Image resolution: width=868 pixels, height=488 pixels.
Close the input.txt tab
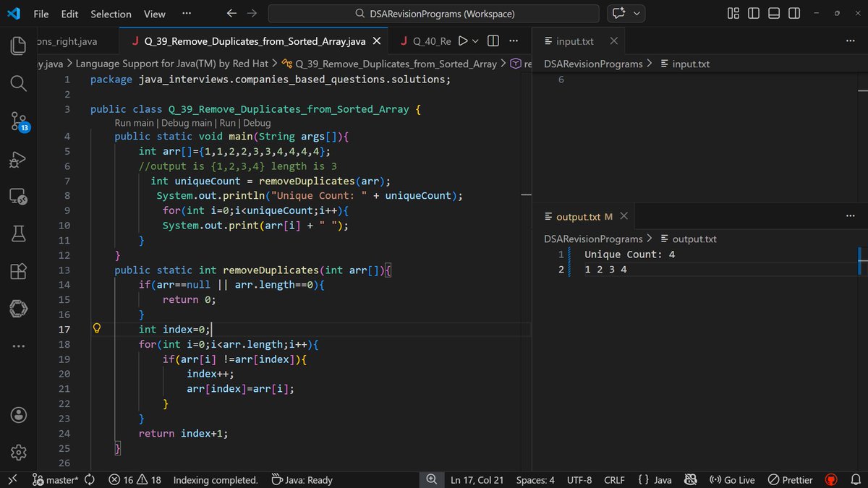(x=613, y=41)
